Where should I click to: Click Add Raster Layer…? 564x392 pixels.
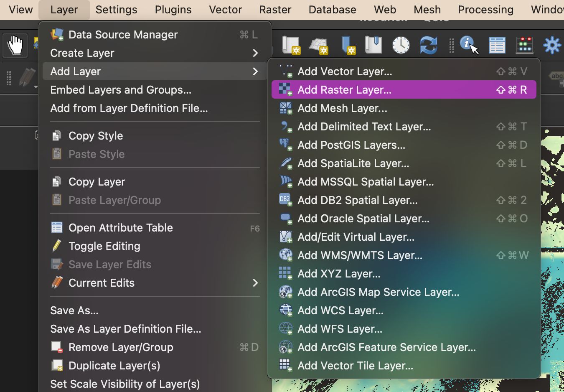coord(404,90)
